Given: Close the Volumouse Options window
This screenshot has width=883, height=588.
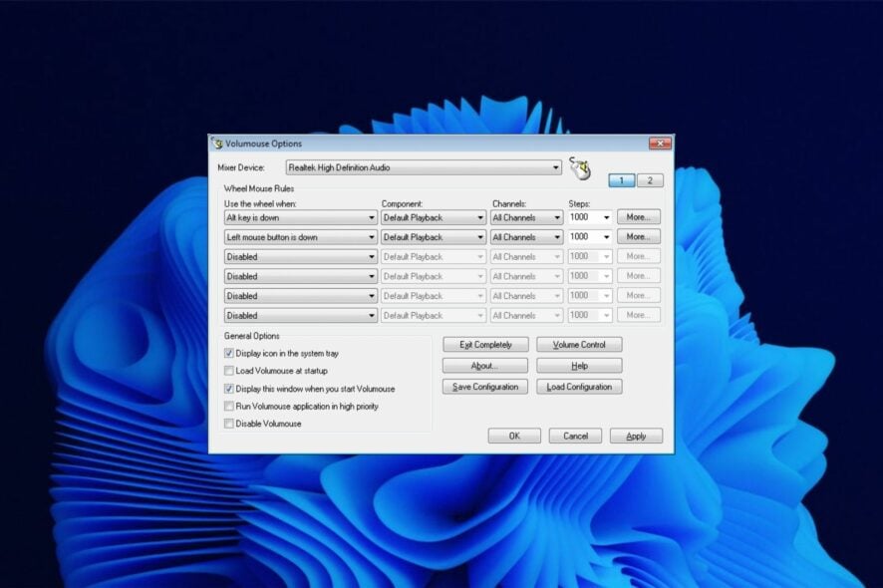Looking at the screenshot, I should (x=659, y=144).
